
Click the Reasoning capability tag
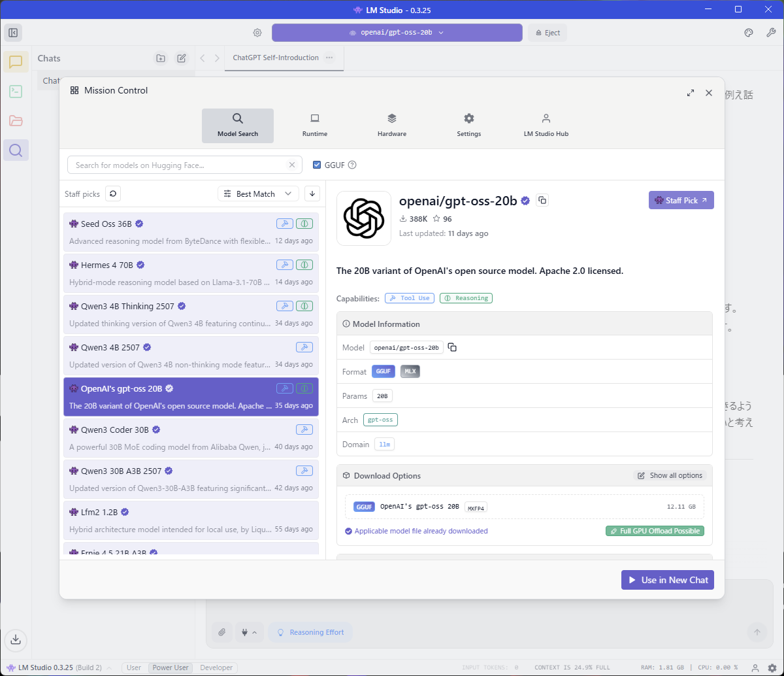[x=466, y=298]
